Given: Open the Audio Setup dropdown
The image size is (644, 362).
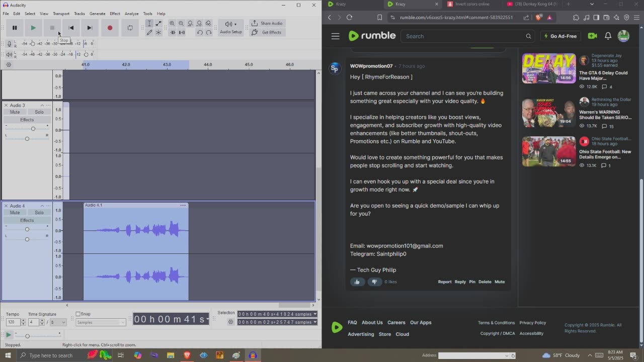Looking at the screenshot, I should pos(231,28).
